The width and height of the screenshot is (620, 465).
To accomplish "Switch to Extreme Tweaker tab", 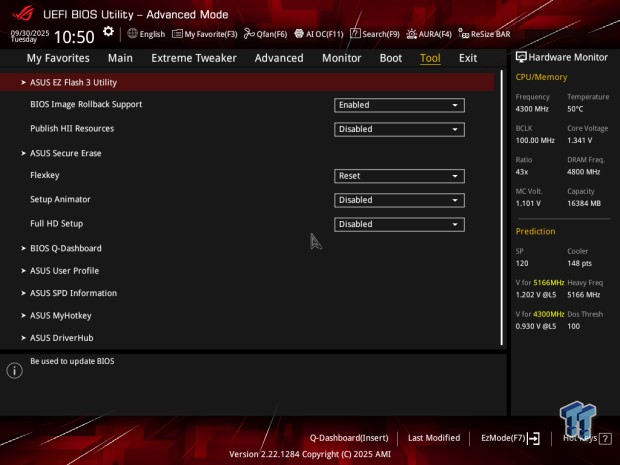I will click(x=194, y=58).
